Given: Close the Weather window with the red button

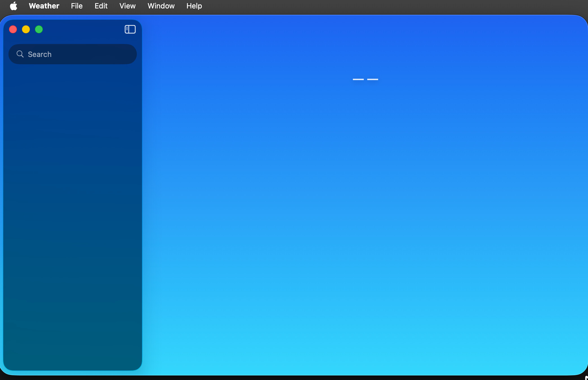Looking at the screenshot, I should click(13, 29).
